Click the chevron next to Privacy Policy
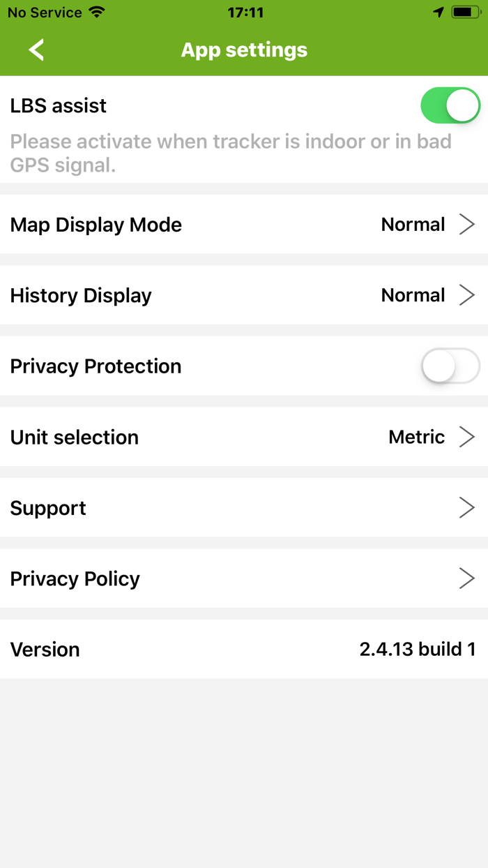The height and width of the screenshot is (868, 488). click(x=467, y=578)
